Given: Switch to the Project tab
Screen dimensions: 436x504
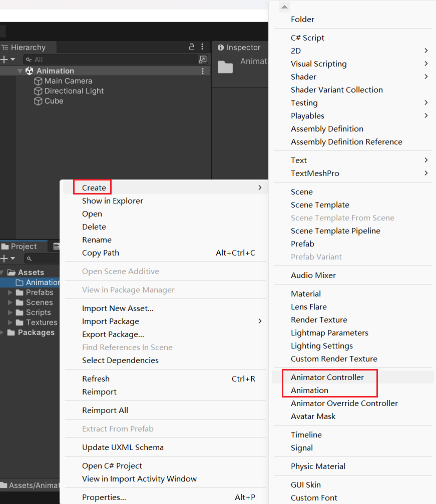Looking at the screenshot, I should (24, 246).
